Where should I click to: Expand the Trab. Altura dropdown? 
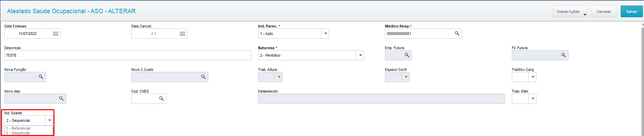point(279,77)
